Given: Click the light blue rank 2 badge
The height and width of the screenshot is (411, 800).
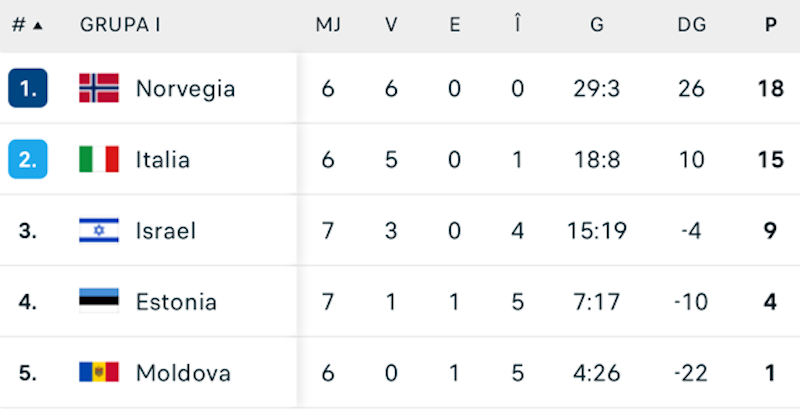Looking at the screenshot, I should pyautogui.click(x=28, y=159).
